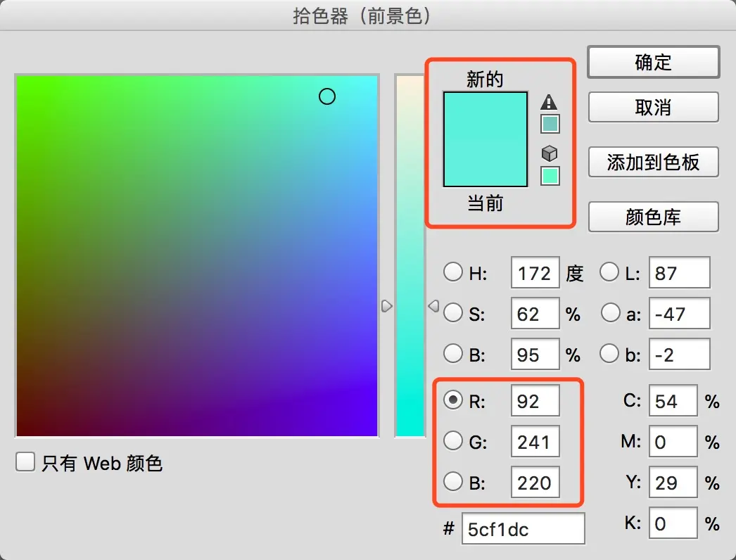736x560 pixels.
Task: Click the not web-safe cube icon
Action: (x=549, y=153)
